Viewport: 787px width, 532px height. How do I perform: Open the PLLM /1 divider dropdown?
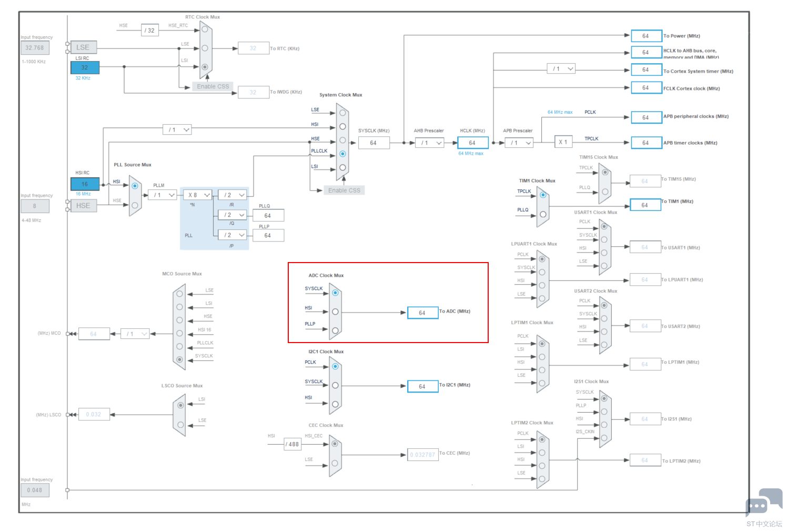[162, 195]
